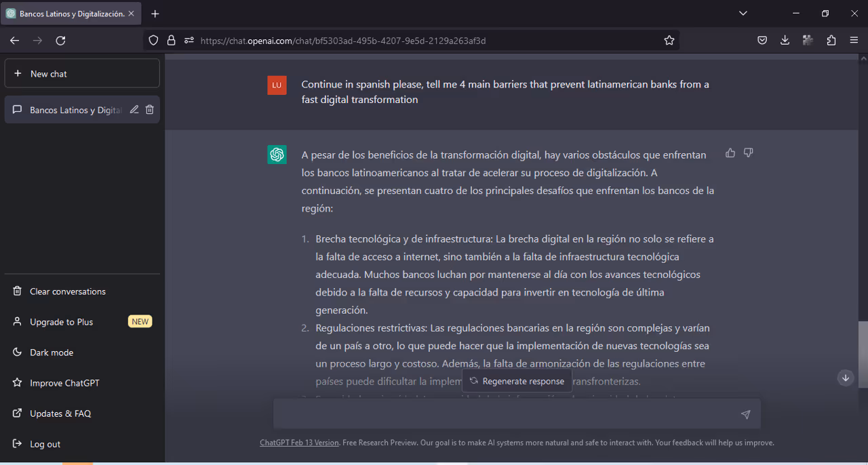Click the page vertical scrollbar thumb
868x465 pixels.
coord(862,356)
